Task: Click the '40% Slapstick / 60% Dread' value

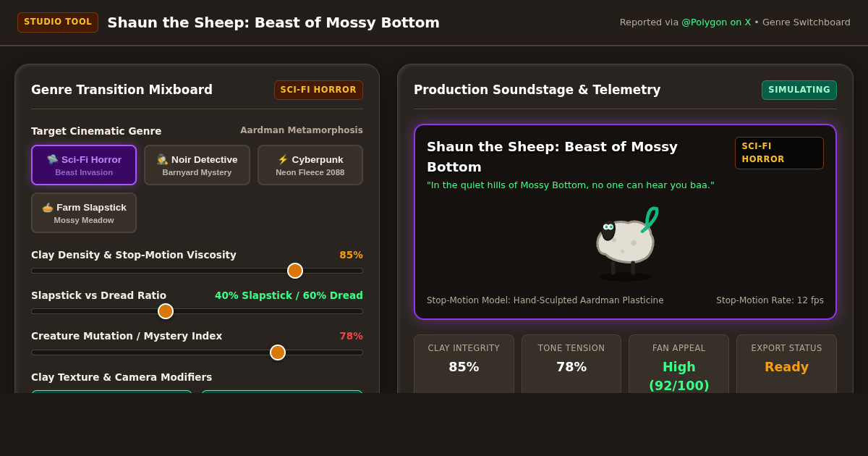Action: [289, 295]
